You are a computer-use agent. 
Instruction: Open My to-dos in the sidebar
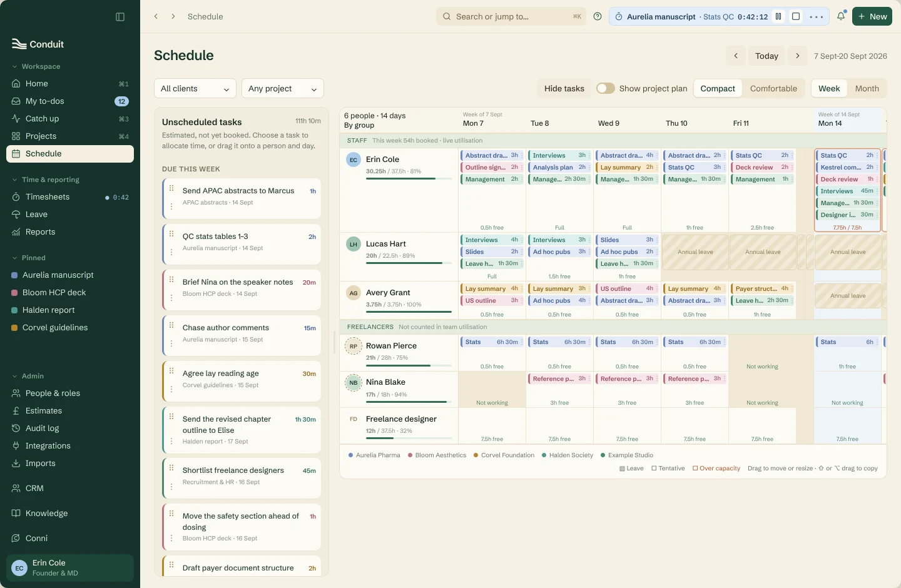pyautogui.click(x=70, y=101)
